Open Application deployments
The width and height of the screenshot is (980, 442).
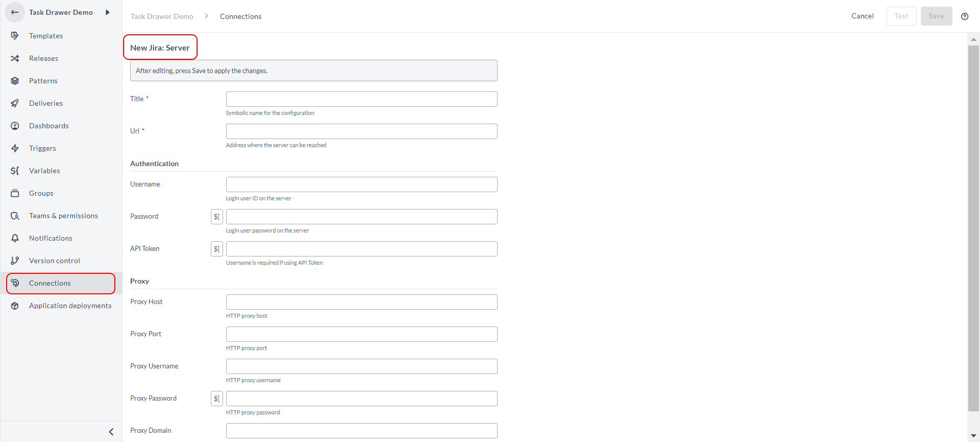tap(61, 306)
